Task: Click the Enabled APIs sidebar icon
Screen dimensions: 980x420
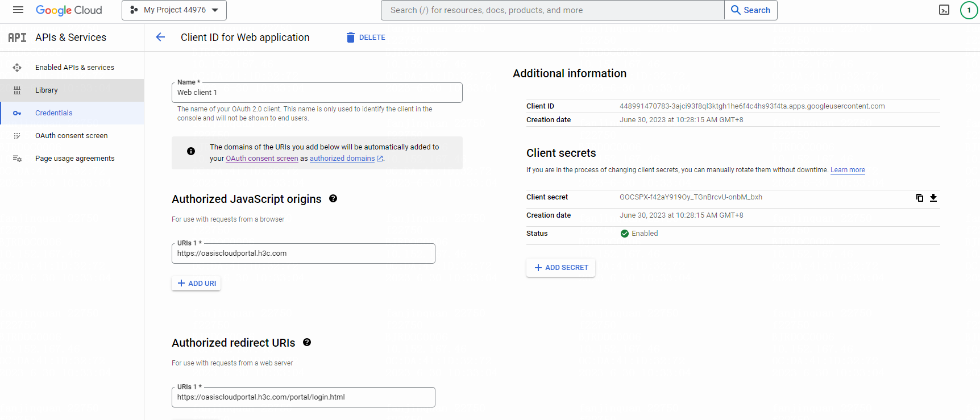Action: pos(17,68)
